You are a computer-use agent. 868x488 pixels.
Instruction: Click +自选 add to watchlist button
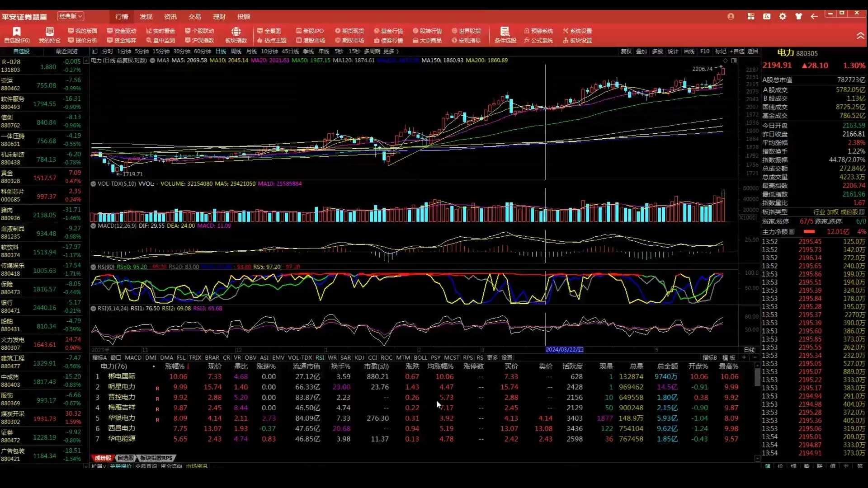click(x=737, y=51)
